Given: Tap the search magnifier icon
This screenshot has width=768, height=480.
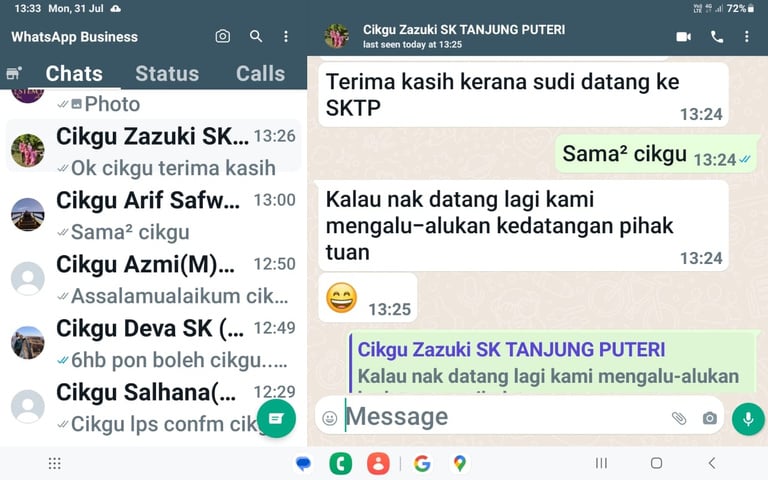Looking at the screenshot, I should [256, 36].
